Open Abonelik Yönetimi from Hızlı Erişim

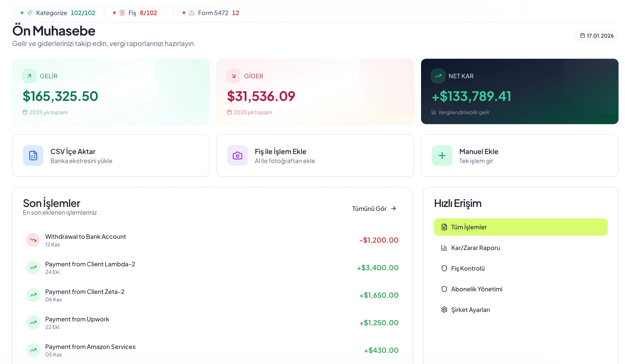pyautogui.click(x=477, y=289)
